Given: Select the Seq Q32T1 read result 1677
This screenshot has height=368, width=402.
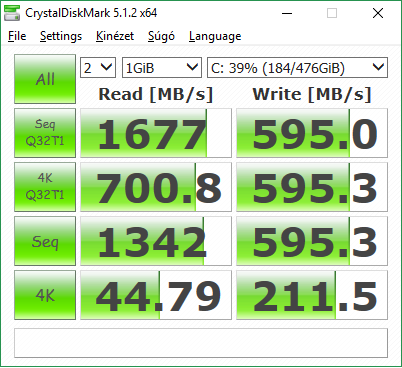Looking at the screenshot, I should (156, 133).
